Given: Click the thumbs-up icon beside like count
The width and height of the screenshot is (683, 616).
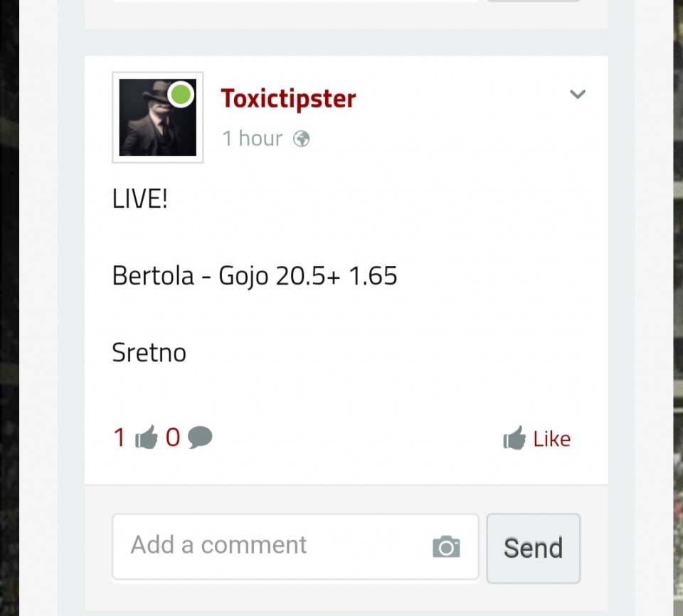Looking at the screenshot, I should pyautogui.click(x=147, y=437).
